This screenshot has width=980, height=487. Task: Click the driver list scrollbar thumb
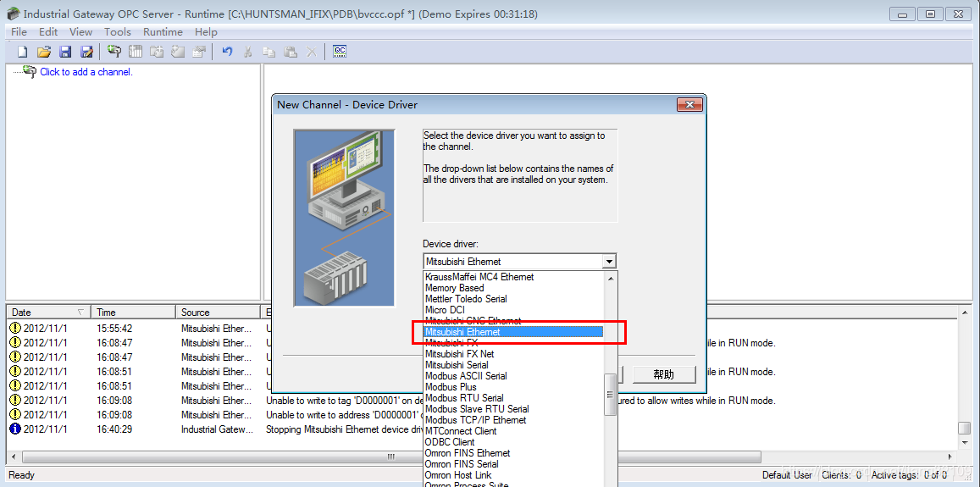click(x=611, y=395)
